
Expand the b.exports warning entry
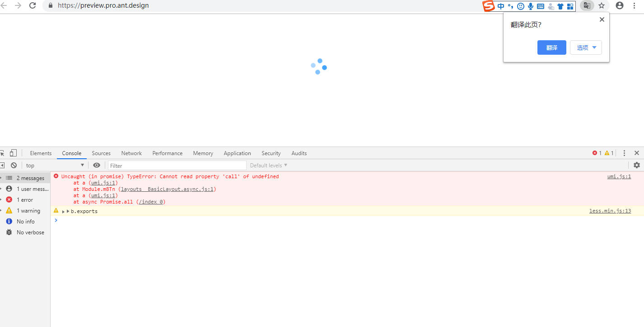pos(64,212)
